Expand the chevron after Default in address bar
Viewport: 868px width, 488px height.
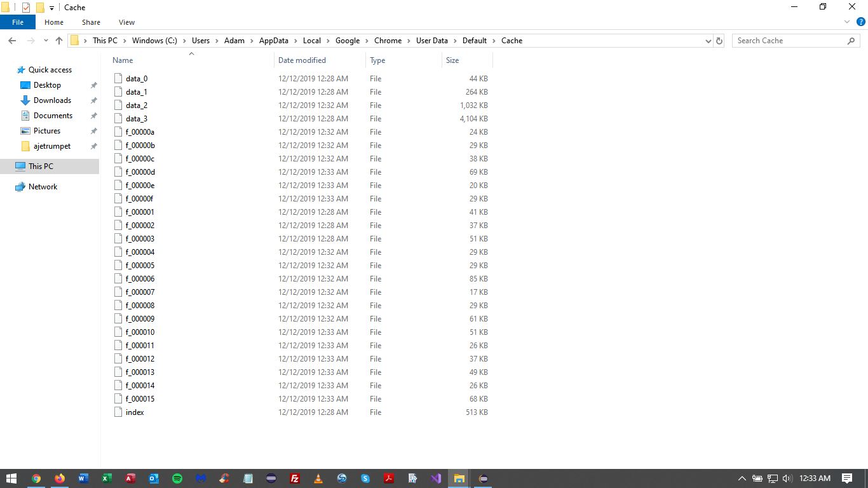click(494, 41)
